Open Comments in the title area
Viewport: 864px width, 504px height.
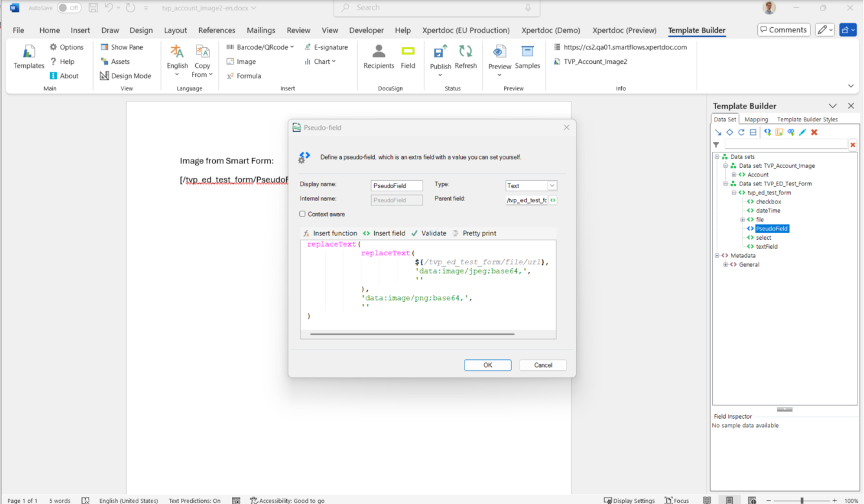pos(784,30)
